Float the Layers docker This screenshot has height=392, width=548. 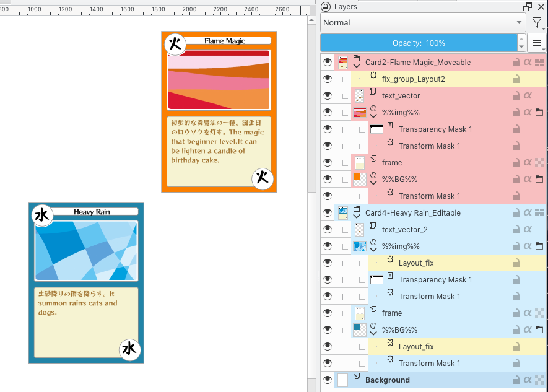point(527,6)
